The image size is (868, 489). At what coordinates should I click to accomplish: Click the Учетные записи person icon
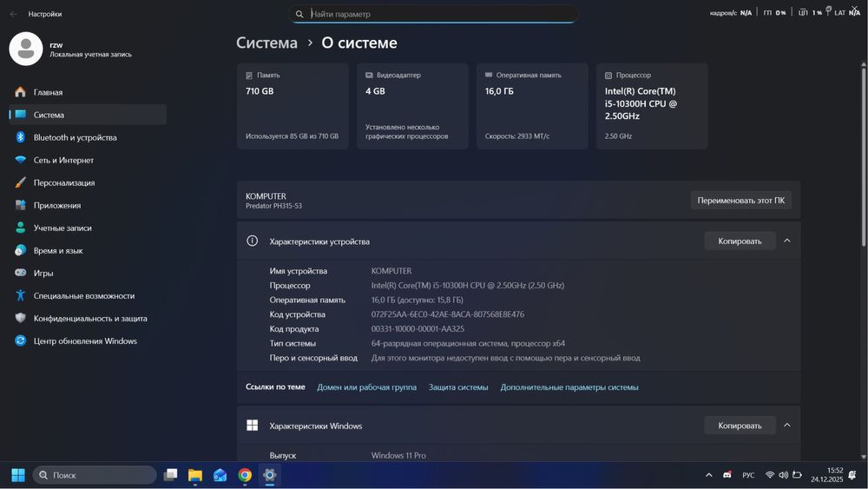[x=21, y=228]
